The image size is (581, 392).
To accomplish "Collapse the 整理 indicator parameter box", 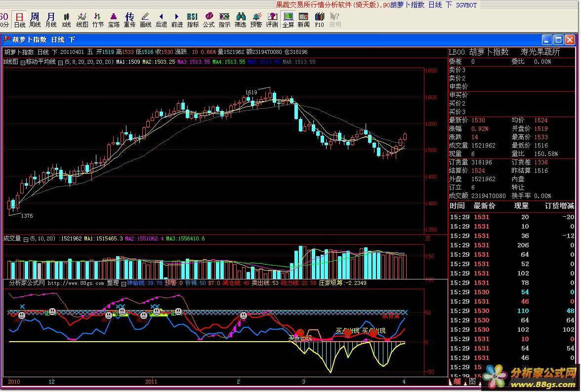I will coord(123,283).
